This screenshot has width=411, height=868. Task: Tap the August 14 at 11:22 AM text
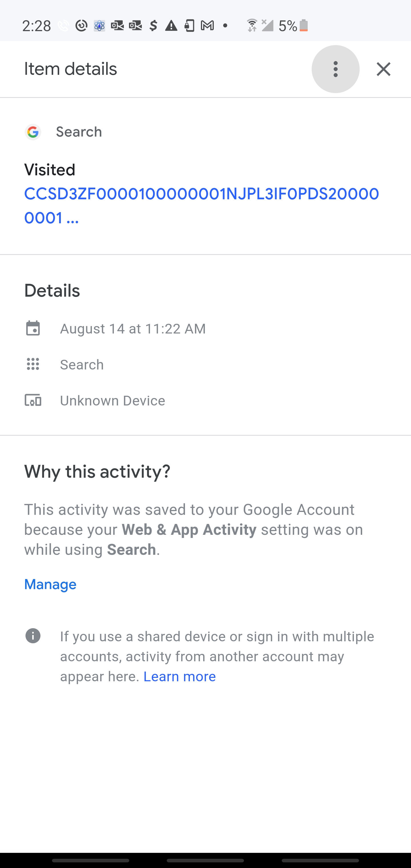pos(133,329)
